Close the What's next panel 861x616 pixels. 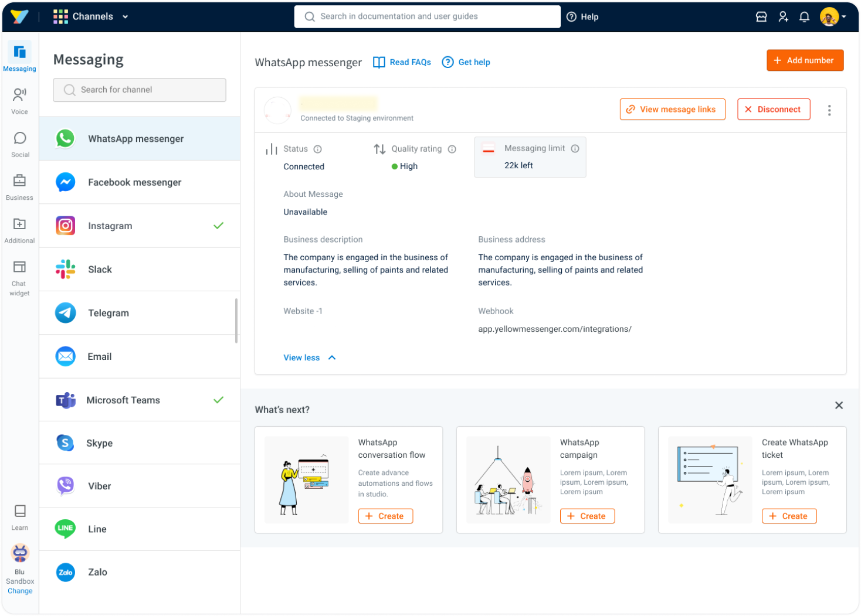pyautogui.click(x=839, y=406)
